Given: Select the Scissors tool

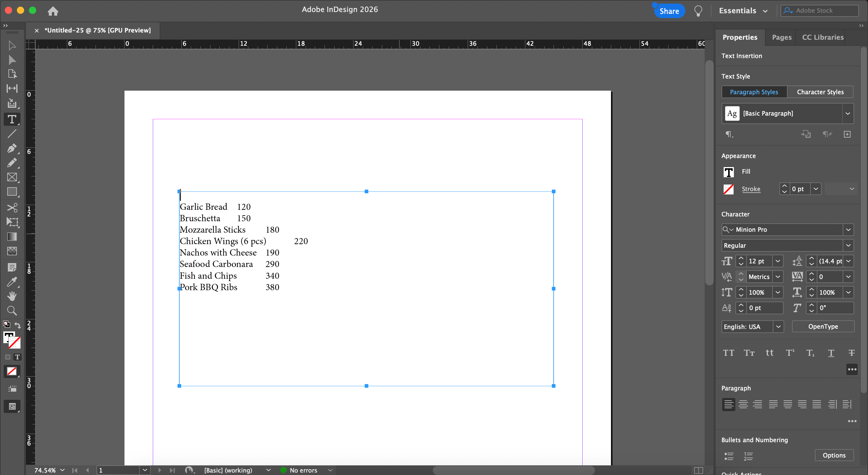Looking at the screenshot, I should [x=12, y=207].
